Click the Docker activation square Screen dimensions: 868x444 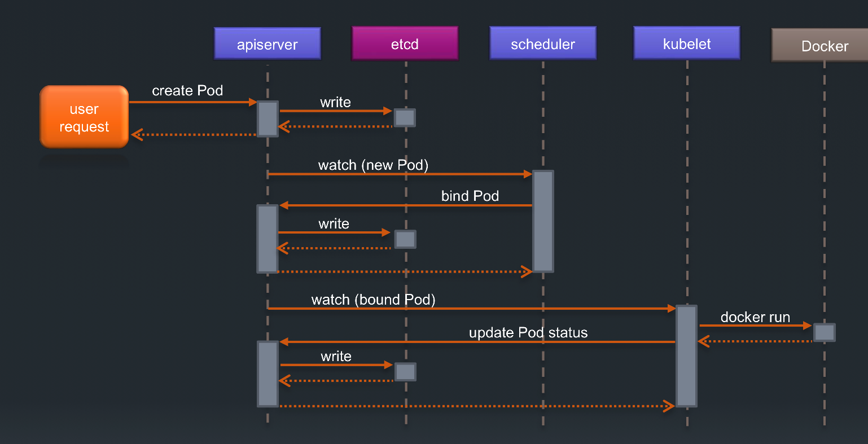(824, 332)
